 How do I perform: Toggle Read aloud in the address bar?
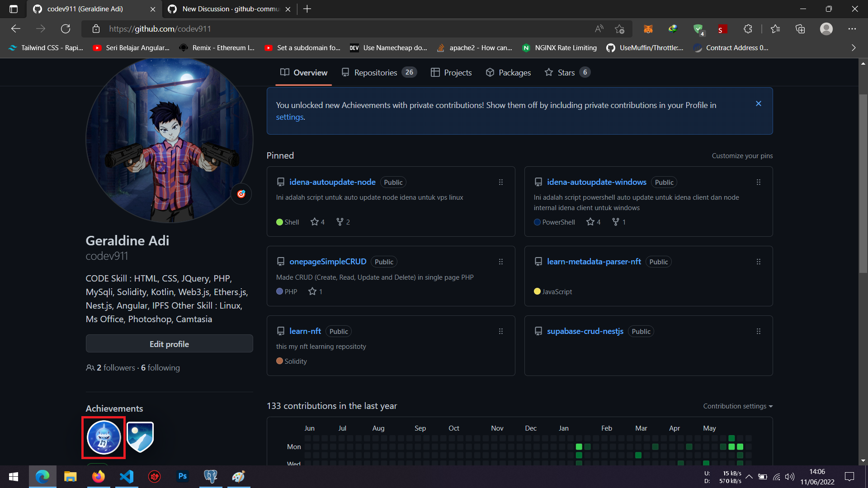(x=599, y=28)
